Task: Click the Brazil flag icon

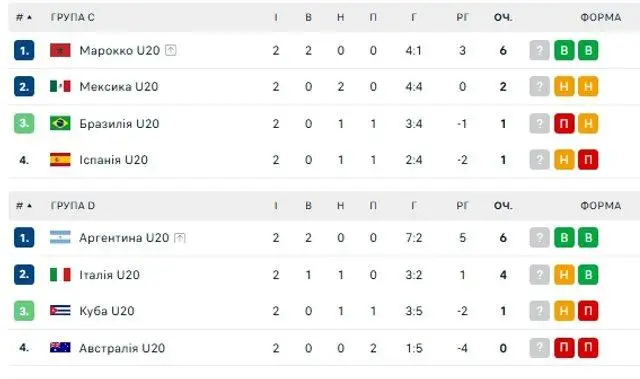Action: coord(60,123)
